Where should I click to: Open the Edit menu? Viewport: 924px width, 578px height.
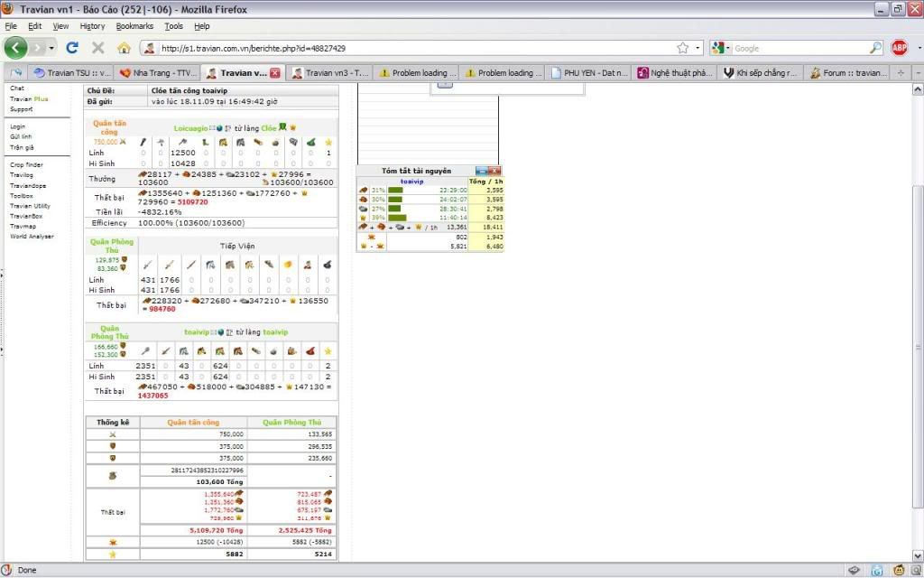pyautogui.click(x=35, y=26)
